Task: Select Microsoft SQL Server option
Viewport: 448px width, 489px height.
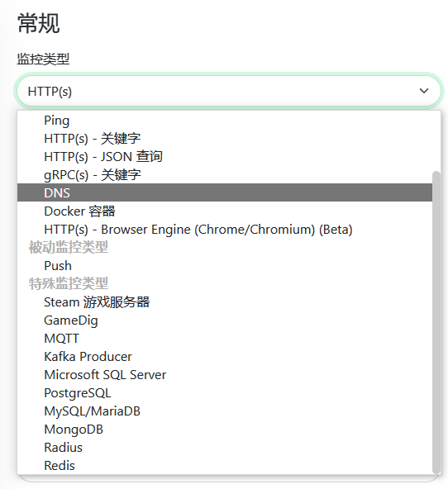Action: click(x=225, y=374)
